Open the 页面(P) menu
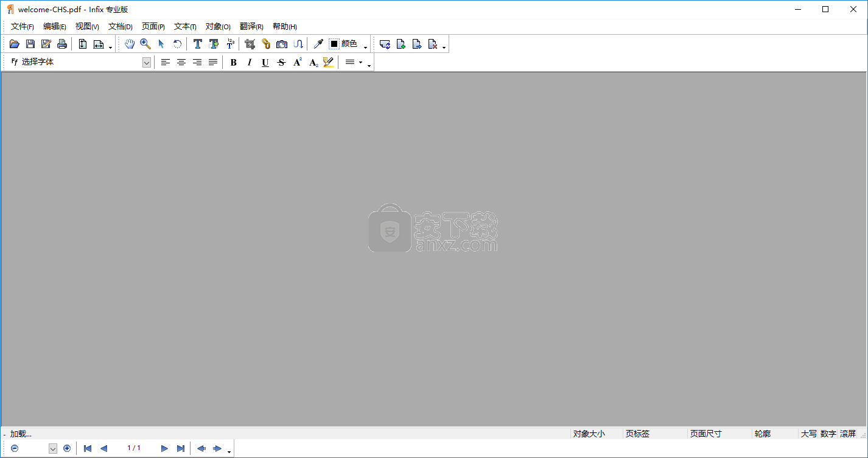Screen dimensions: 868x458 pos(153,27)
